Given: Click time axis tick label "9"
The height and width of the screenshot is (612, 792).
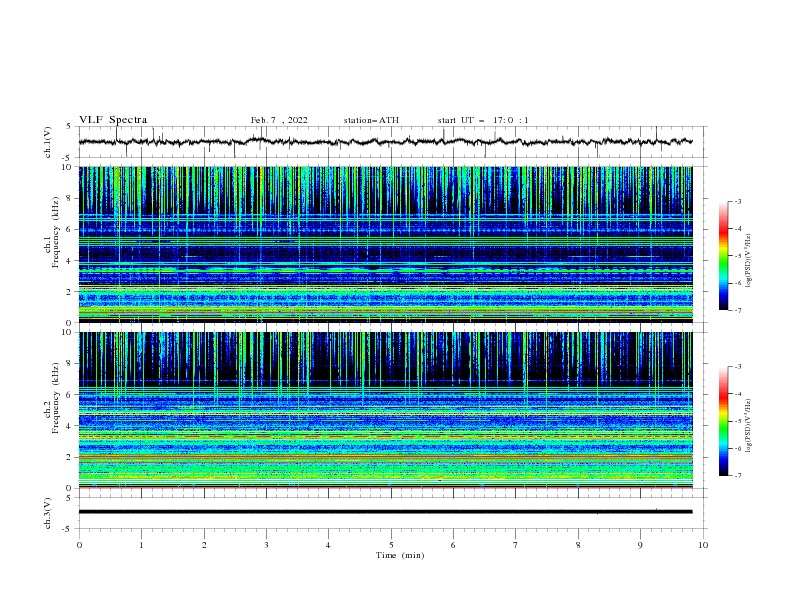Looking at the screenshot, I should coord(640,545).
